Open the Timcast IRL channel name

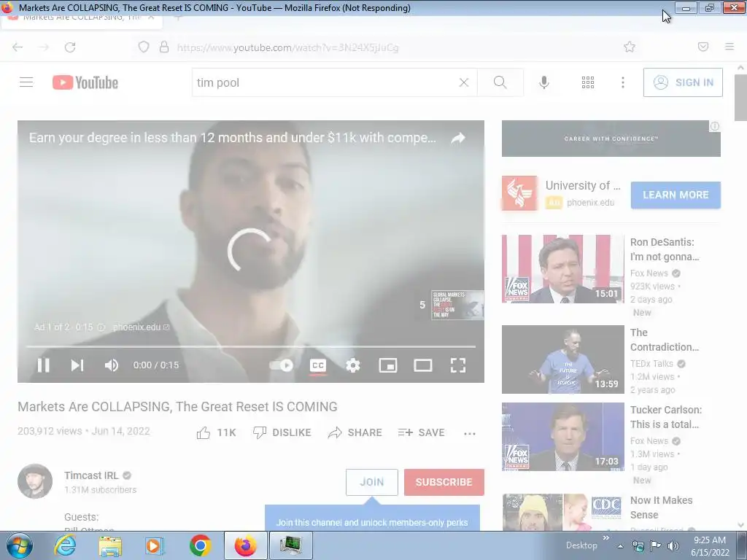tap(91, 475)
